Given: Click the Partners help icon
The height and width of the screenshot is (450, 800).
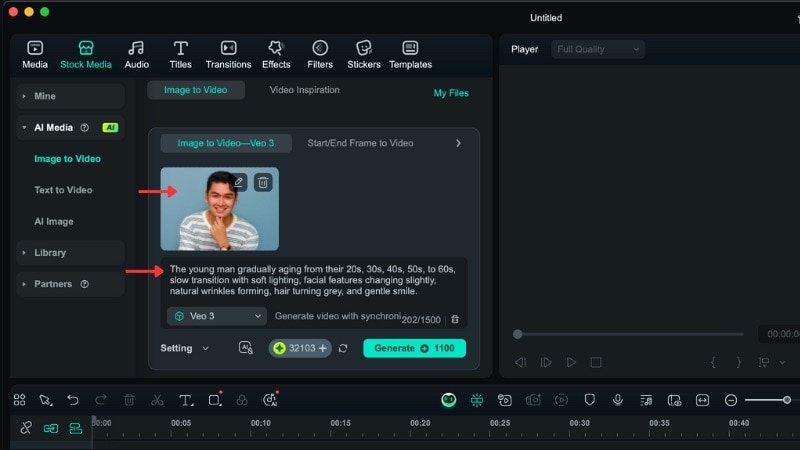Looking at the screenshot, I should (85, 284).
